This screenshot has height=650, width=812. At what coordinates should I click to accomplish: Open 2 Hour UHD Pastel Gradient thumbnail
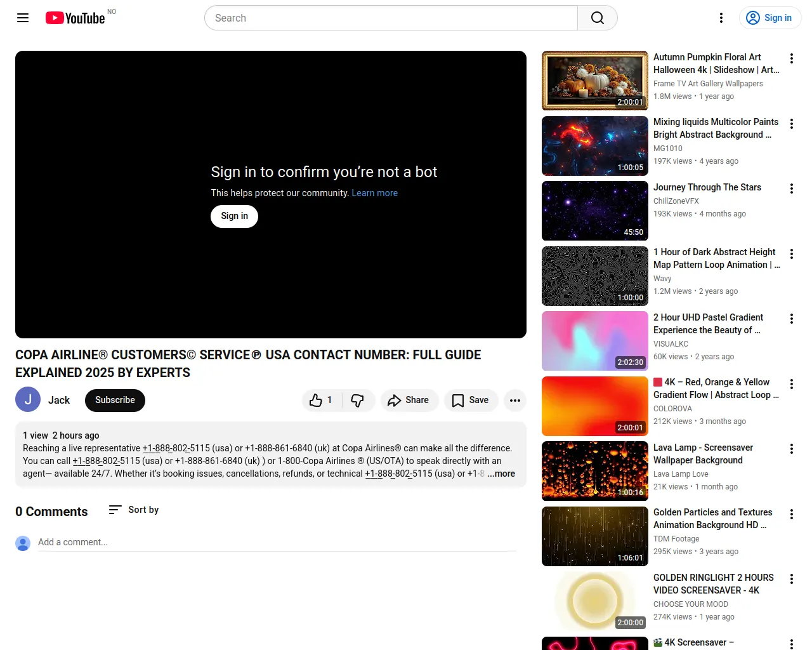click(595, 341)
